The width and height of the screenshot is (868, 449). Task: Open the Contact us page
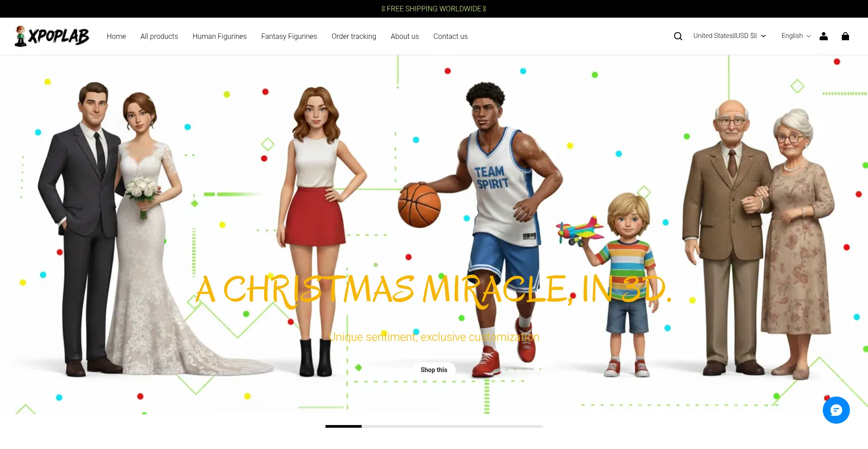pos(450,37)
